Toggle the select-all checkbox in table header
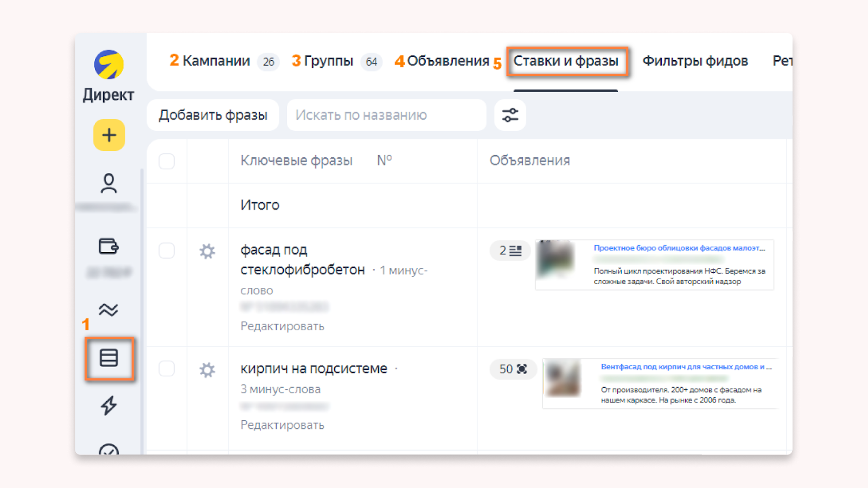Image resolution: width=868 pixels, height=488 pixels. (x=167, y=161)
